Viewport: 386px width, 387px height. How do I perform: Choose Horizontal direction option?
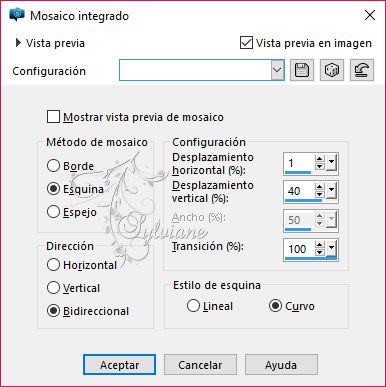point(53,265)
